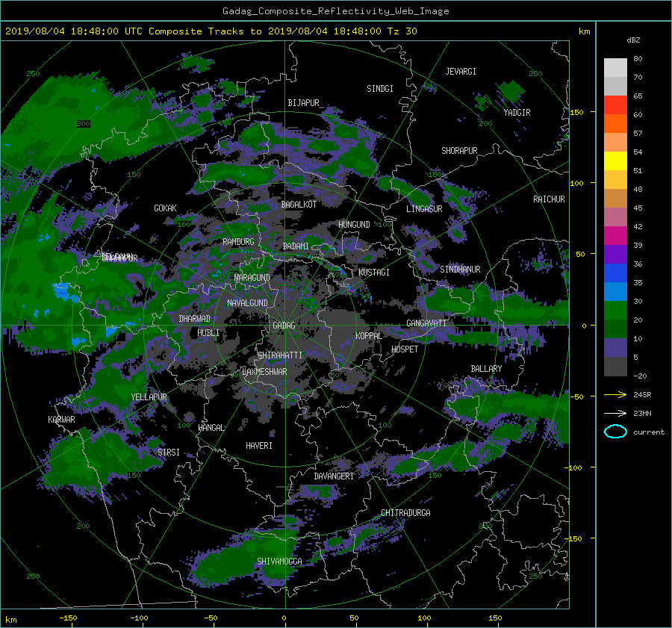The width and height of the screenshot is (672, 628).
Task: Select the BIJAPUR city label
Action: pos(303,103)
